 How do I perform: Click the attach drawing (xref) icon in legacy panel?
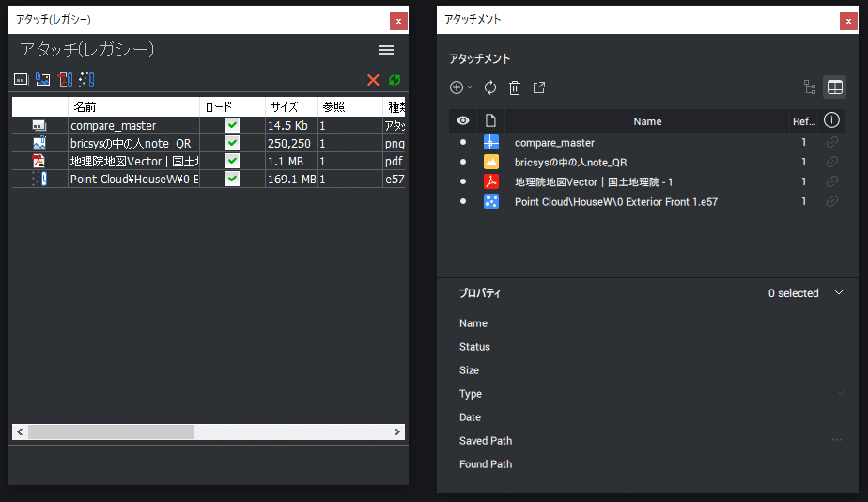coord(21,80)
